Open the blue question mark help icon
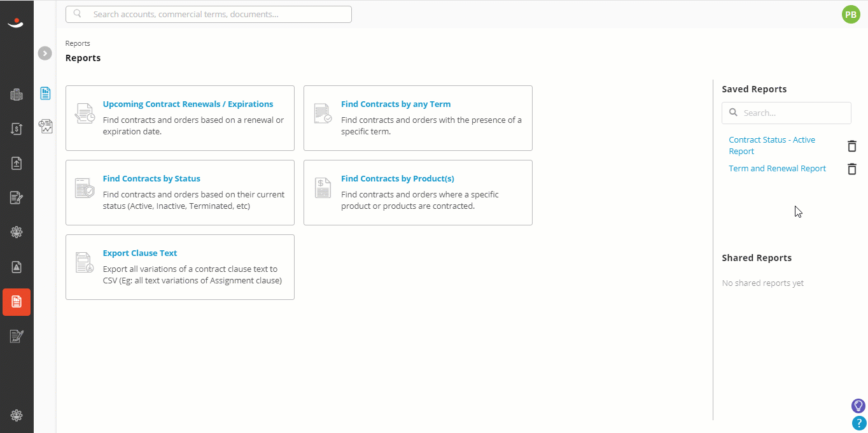This screenshot has height=433, width=868. pos(858,423)
